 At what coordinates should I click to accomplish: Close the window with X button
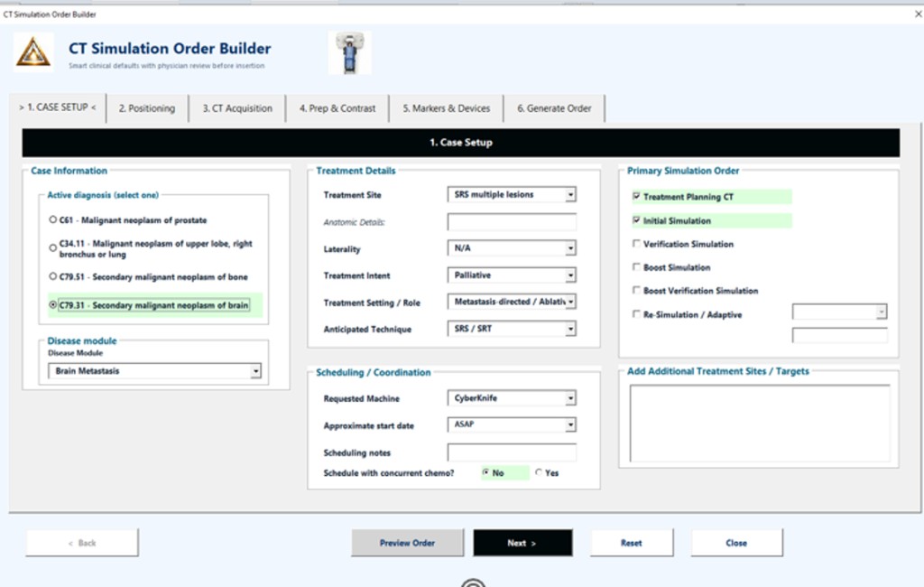pos(918,14)
